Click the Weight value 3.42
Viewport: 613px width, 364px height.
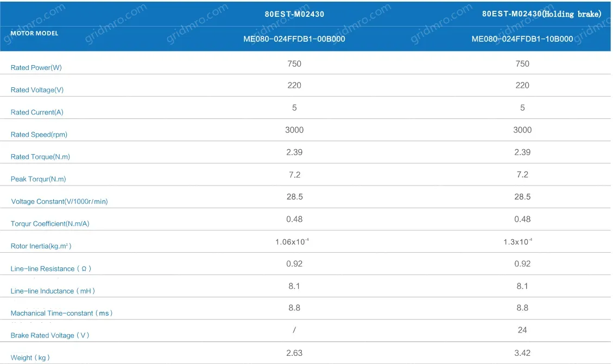522,353
